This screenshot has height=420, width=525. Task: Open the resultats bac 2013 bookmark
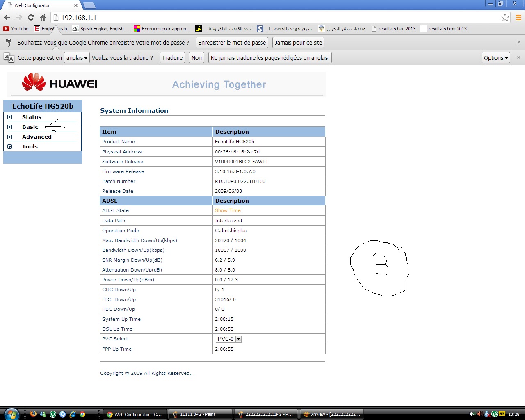(393, 29)
